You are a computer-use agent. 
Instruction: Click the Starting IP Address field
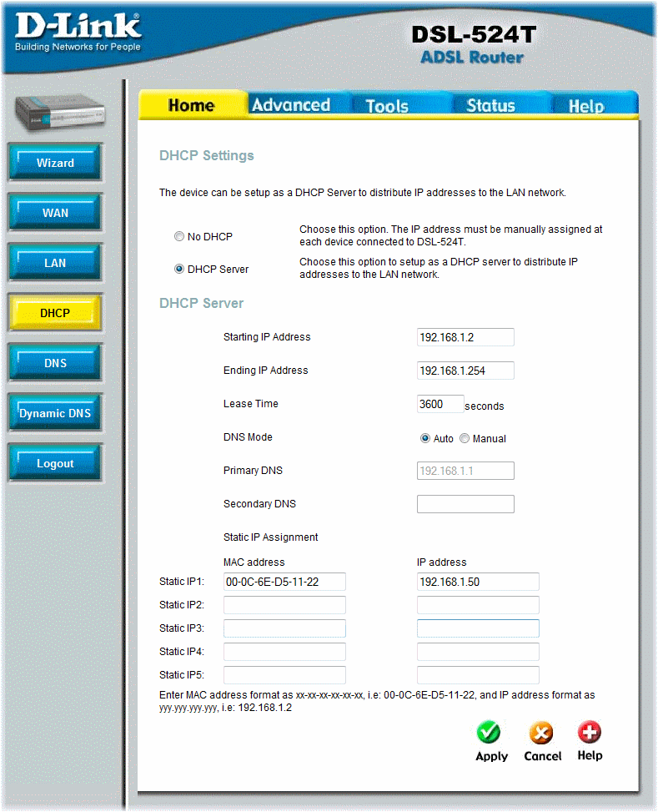point(465,337)
